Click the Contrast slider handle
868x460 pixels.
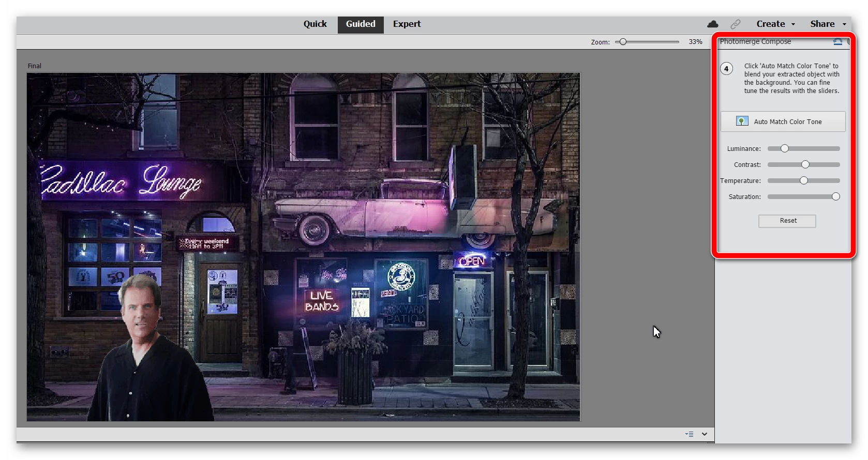(x=805, y=164)
